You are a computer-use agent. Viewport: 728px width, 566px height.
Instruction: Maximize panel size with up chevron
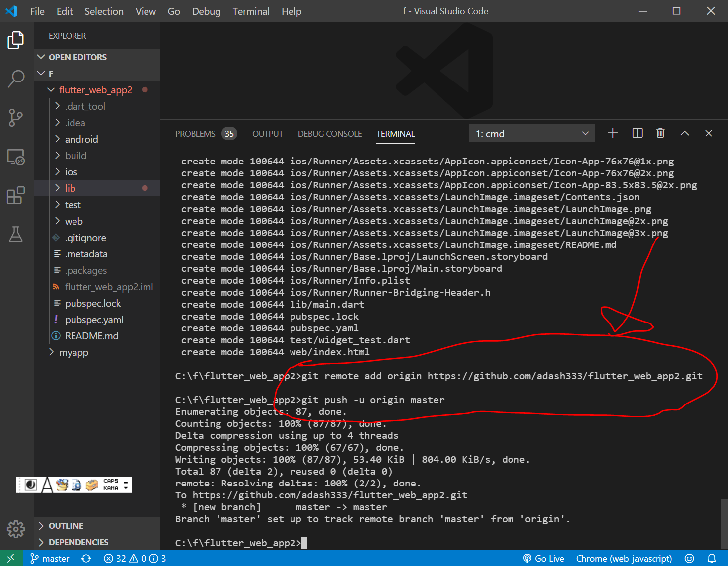[x=685, y=133]
